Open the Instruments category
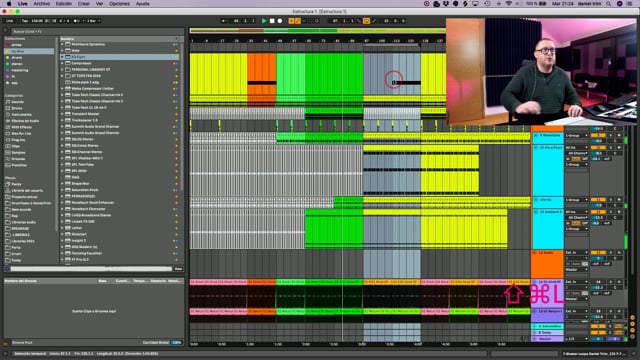 21,115
